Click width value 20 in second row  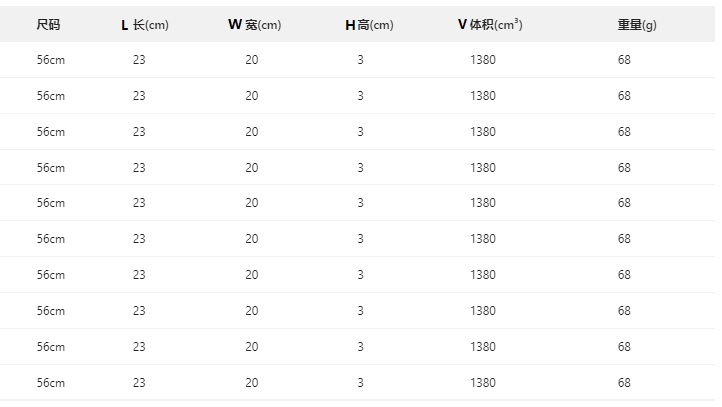click(252, 96)
